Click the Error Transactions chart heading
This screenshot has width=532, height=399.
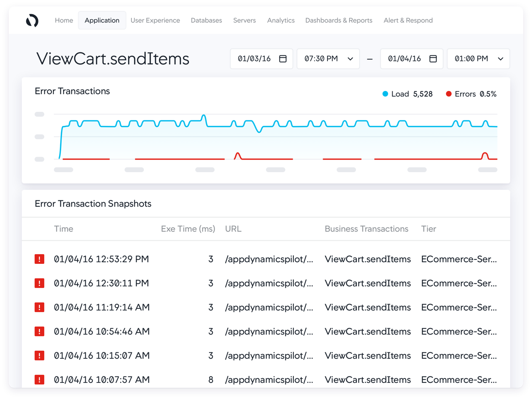[72, 91]
